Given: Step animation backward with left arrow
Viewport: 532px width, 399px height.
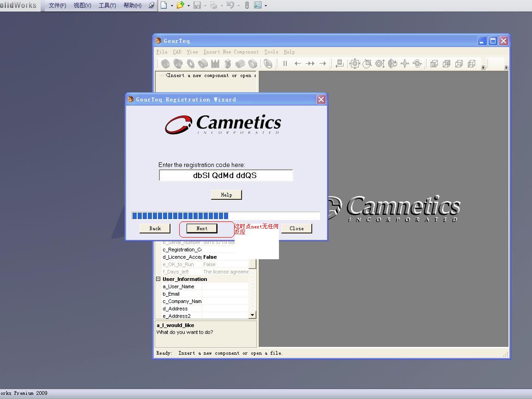Looking at the screenshot, I should 297,63.
